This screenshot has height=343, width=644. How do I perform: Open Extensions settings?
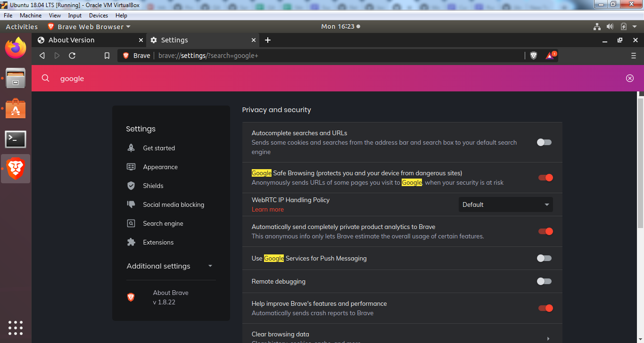pyautogui.click(x=158, y=242)
